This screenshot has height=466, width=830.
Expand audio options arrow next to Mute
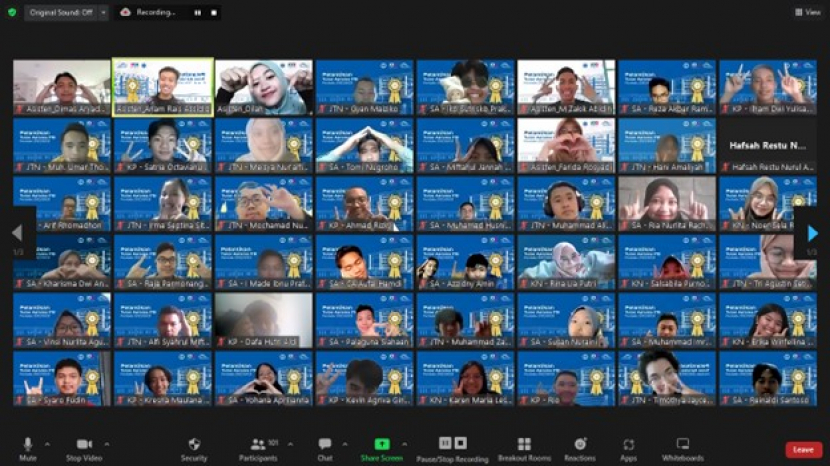48,444
